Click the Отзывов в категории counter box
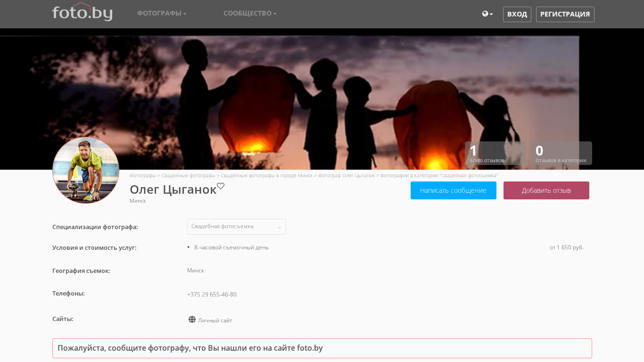644x362 pixels. (x=561, y=153)
